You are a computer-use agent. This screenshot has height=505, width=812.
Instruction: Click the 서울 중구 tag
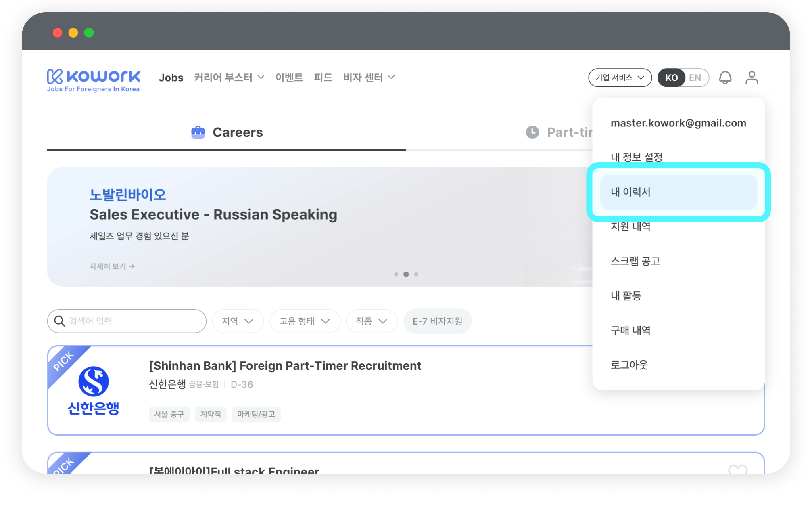coord(169,414)
